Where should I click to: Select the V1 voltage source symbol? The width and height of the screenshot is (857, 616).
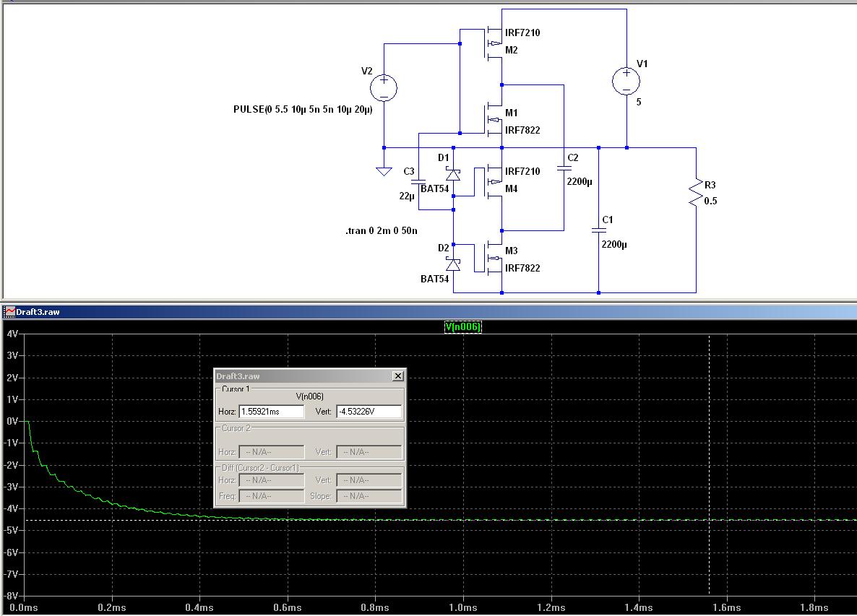click(626, 81)
